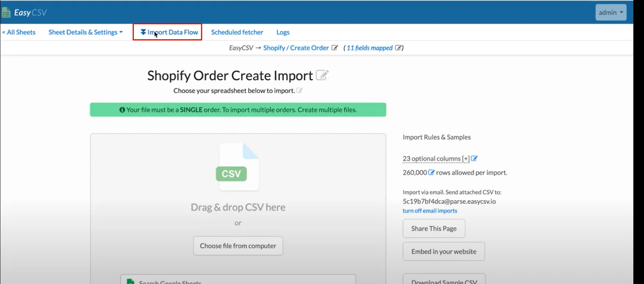Open the Logs tab

pyautogui.click(x=283, y=32)
